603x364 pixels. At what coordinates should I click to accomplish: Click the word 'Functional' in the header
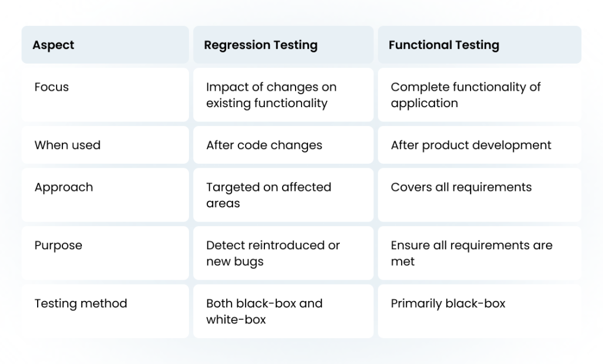(420, 45)
